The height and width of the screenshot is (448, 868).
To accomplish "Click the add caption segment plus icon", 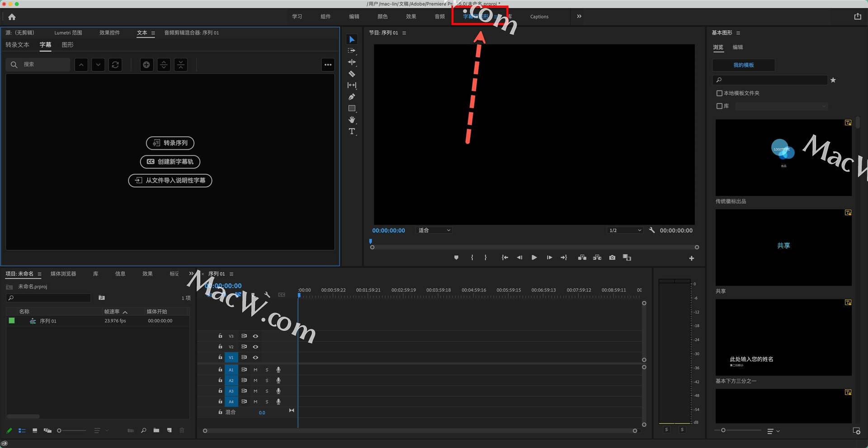I will tap(146, 65).
